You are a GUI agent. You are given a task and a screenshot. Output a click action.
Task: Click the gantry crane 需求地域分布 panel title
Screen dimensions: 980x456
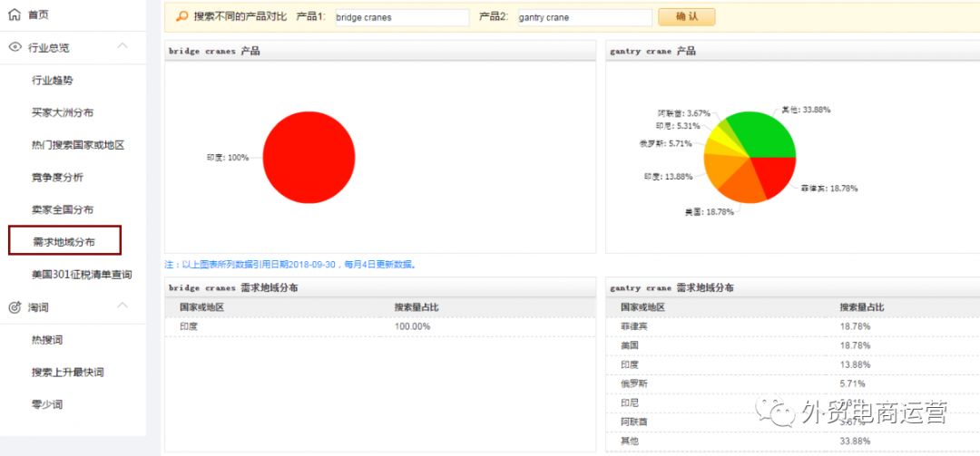671,288
